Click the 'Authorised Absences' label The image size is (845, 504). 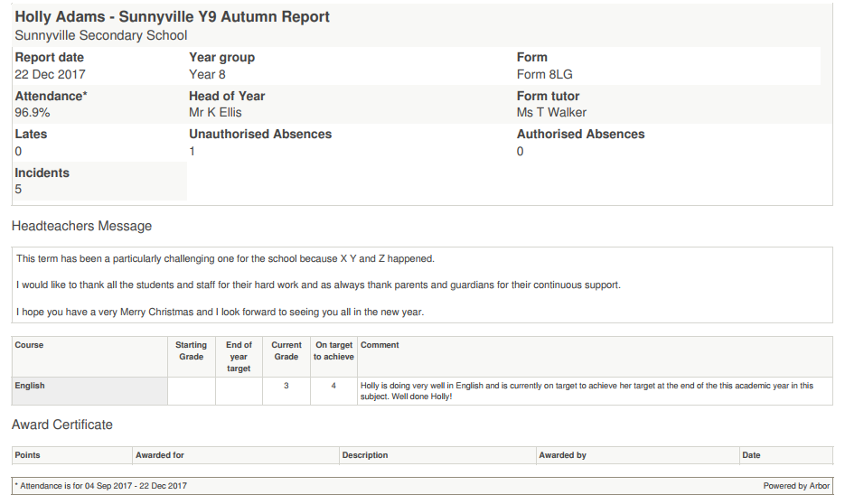(x=580, y=134)
